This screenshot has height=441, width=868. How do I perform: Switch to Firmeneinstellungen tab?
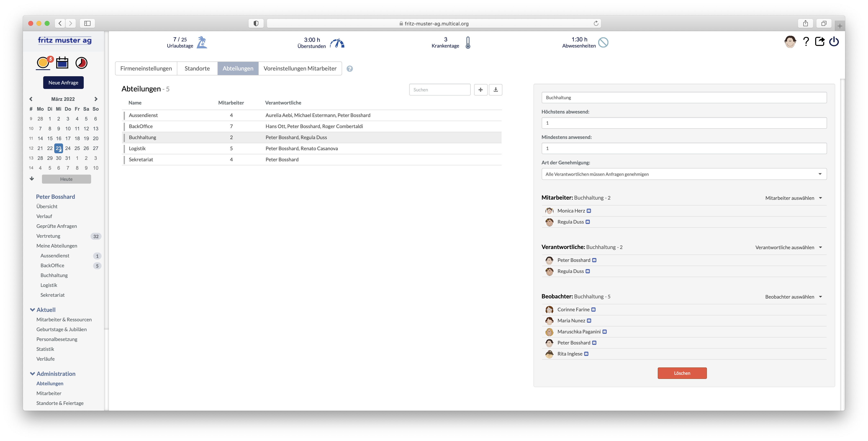pyautogui.click(x=146, y=68)
